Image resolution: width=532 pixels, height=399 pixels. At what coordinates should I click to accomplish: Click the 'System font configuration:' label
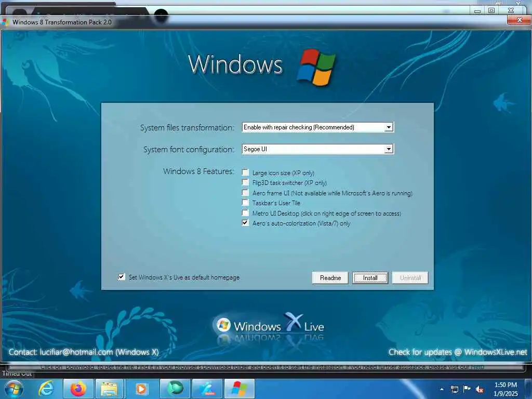189,150
